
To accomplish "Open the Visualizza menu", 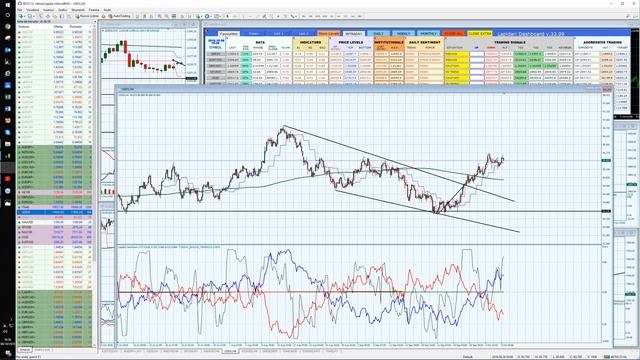I will click(33, 10).
